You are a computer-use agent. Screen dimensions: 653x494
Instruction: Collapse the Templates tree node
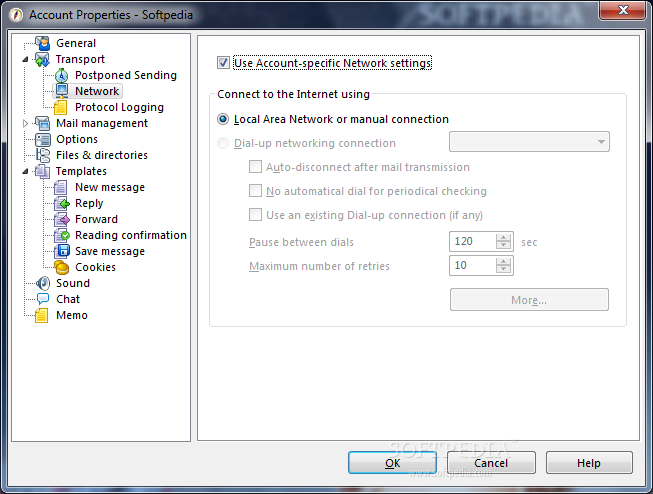25,171
